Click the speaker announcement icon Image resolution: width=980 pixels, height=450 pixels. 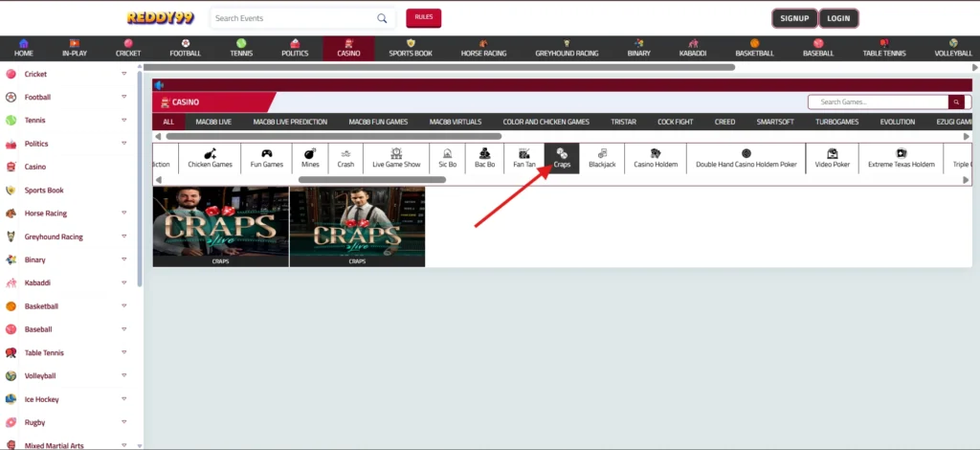[159, 85]
